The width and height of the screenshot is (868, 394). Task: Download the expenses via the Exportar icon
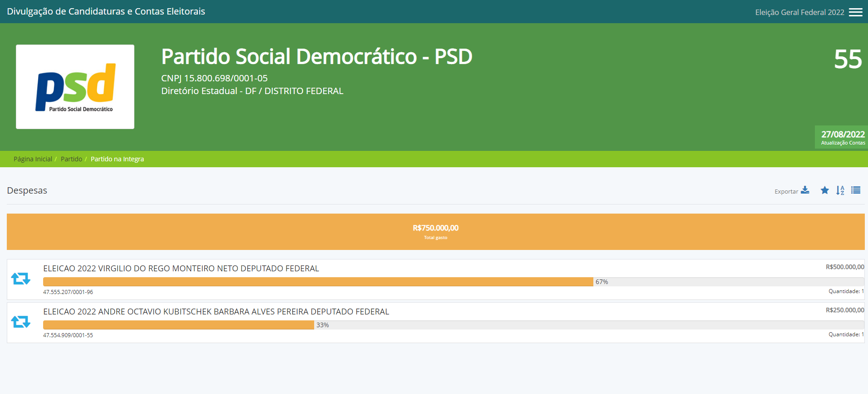click(x=805, y=190)
